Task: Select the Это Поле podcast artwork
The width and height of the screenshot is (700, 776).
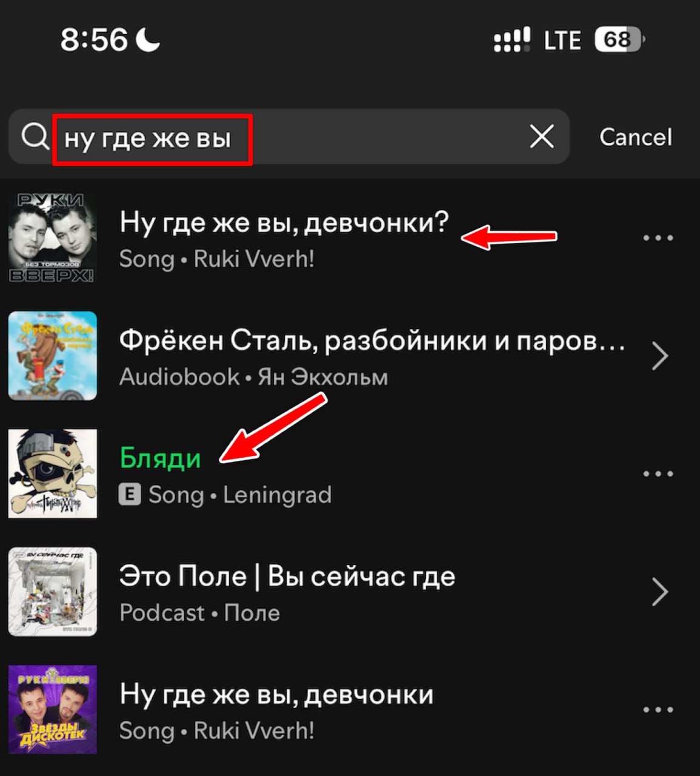Action: pos(53,592)
